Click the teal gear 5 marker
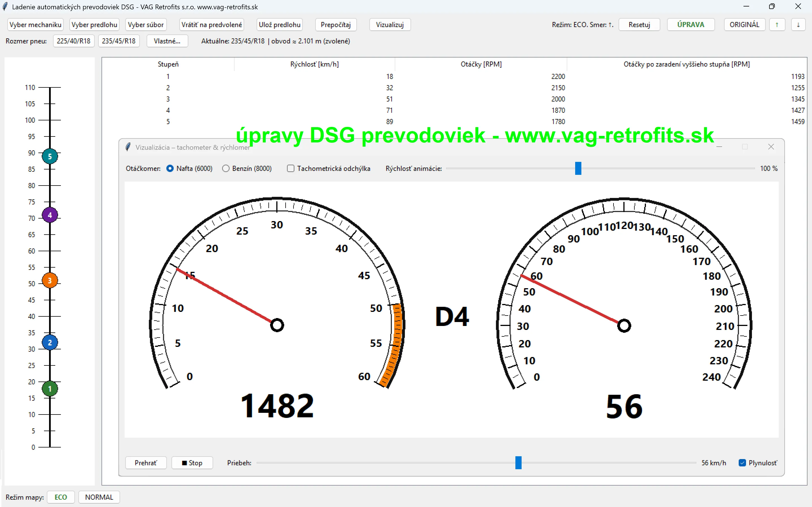The width and height of the screenshot is (812, 507). pyautogui.click(x=50, y=156)
